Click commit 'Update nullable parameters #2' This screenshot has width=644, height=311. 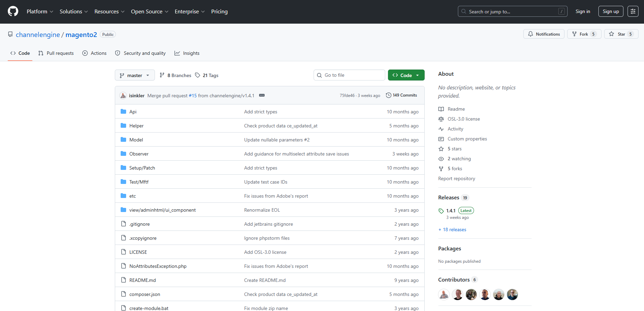277,140
